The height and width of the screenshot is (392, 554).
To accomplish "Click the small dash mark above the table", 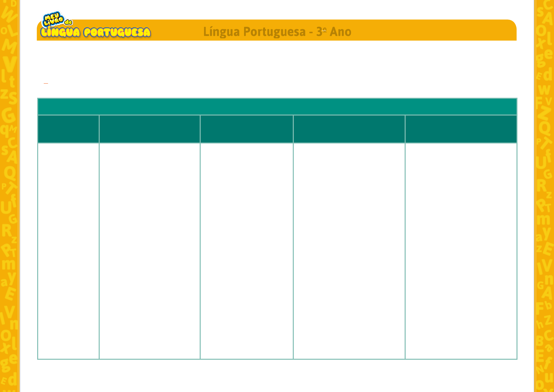I will point(46,84).
